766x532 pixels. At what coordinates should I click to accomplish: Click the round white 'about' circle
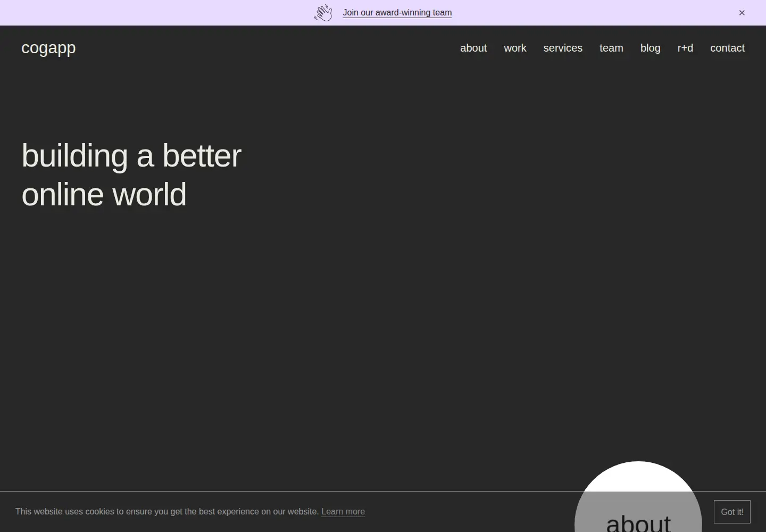pos(638,497)
